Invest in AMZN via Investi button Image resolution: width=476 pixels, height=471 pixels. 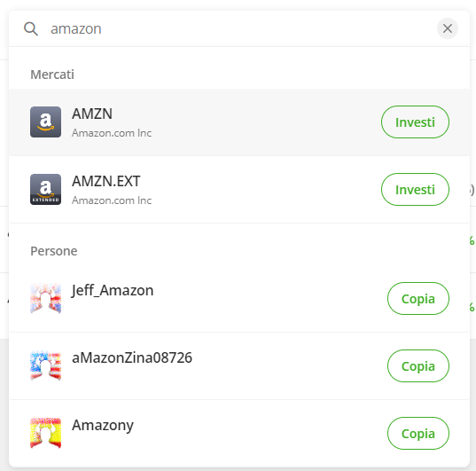coord(415,122)
